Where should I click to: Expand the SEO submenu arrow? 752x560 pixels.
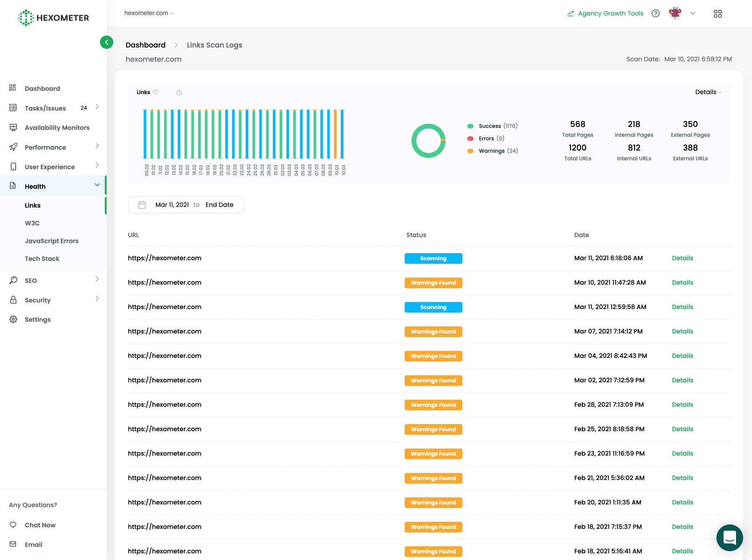97,279
